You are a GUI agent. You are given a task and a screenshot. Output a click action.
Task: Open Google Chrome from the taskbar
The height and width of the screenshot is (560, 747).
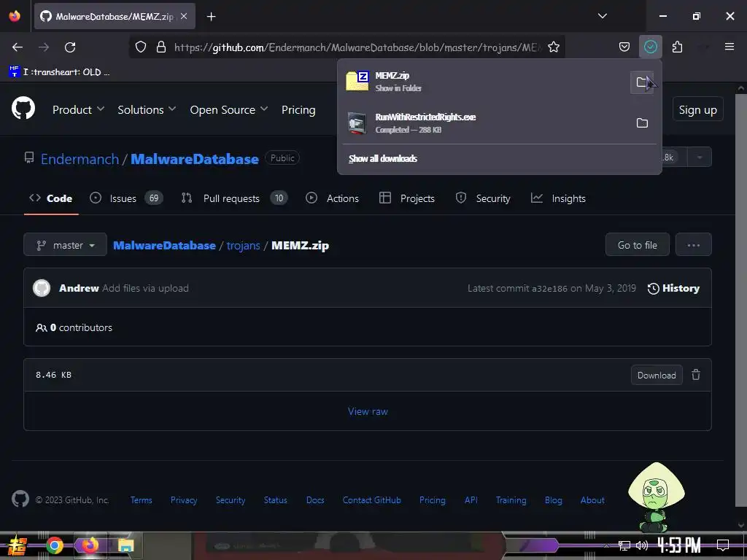click(55, 545)
